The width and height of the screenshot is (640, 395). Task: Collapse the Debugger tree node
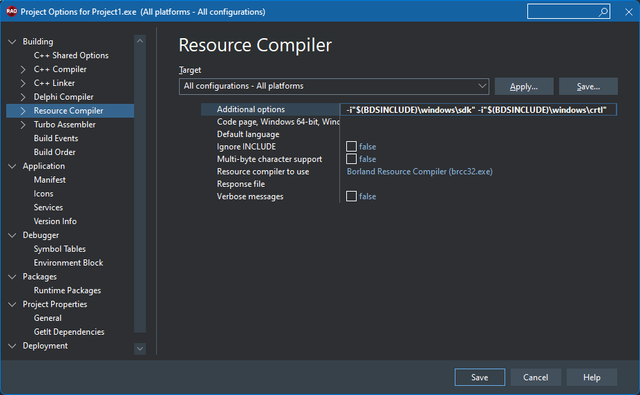pos(12,235)
